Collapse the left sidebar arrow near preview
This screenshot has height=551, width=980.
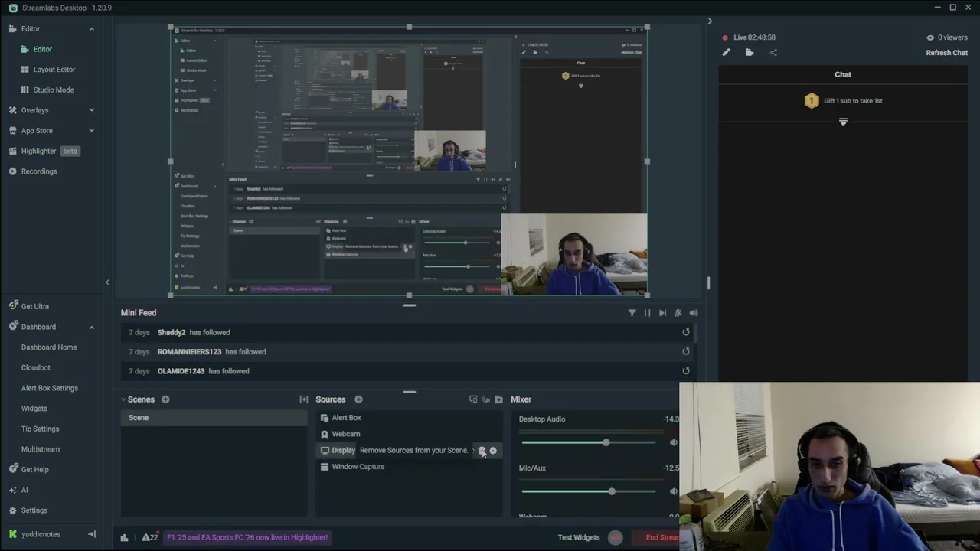pyautogui.click(x=107, y=282)
